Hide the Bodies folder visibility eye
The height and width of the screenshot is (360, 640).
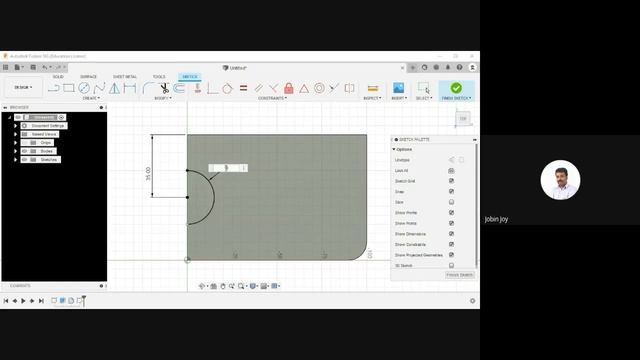(x=24, y=151)
